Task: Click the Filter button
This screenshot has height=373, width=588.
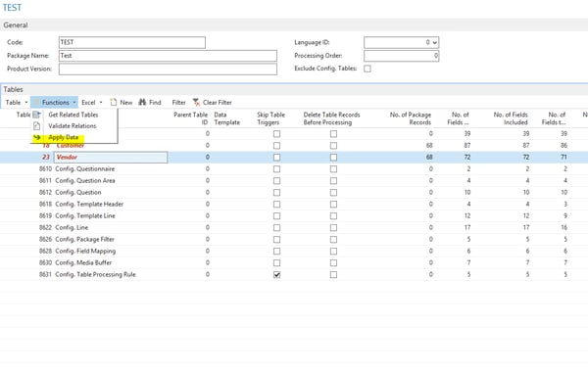Action: tap(178, 102)
